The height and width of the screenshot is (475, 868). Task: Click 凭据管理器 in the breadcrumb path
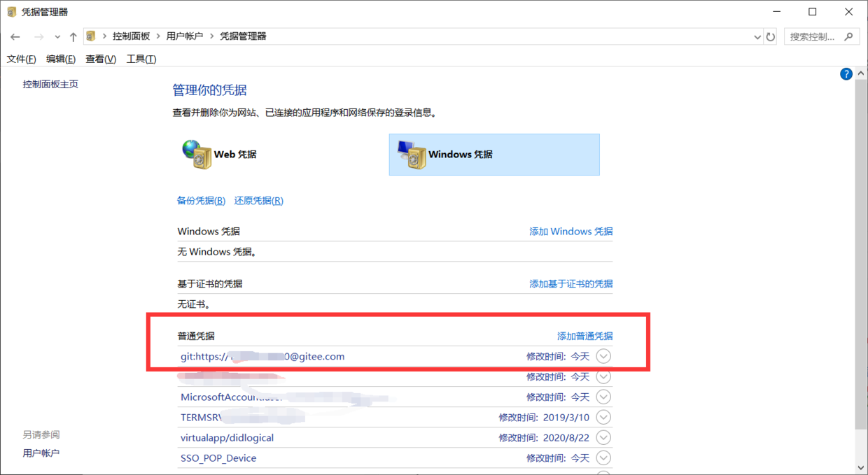[x=243, y=36]
